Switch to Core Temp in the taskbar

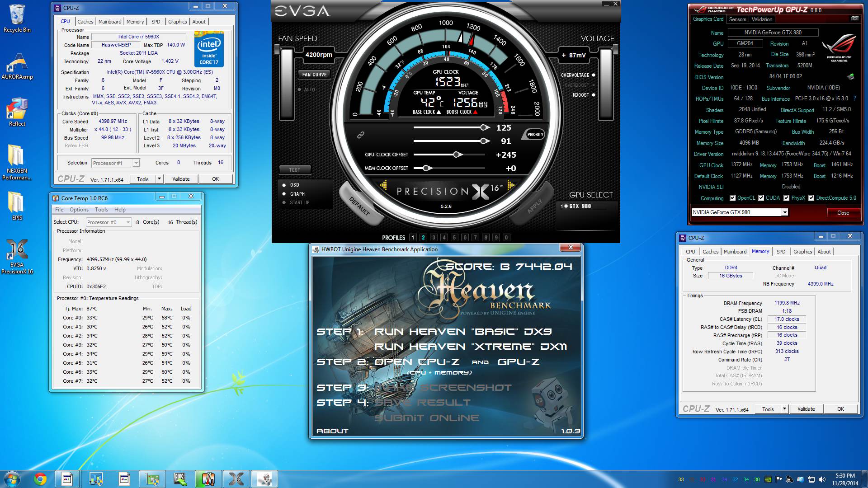tap(208, 479)
